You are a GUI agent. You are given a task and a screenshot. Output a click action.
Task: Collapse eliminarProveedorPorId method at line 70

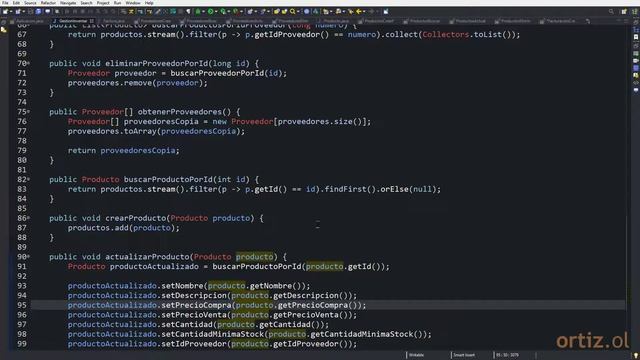29,64
